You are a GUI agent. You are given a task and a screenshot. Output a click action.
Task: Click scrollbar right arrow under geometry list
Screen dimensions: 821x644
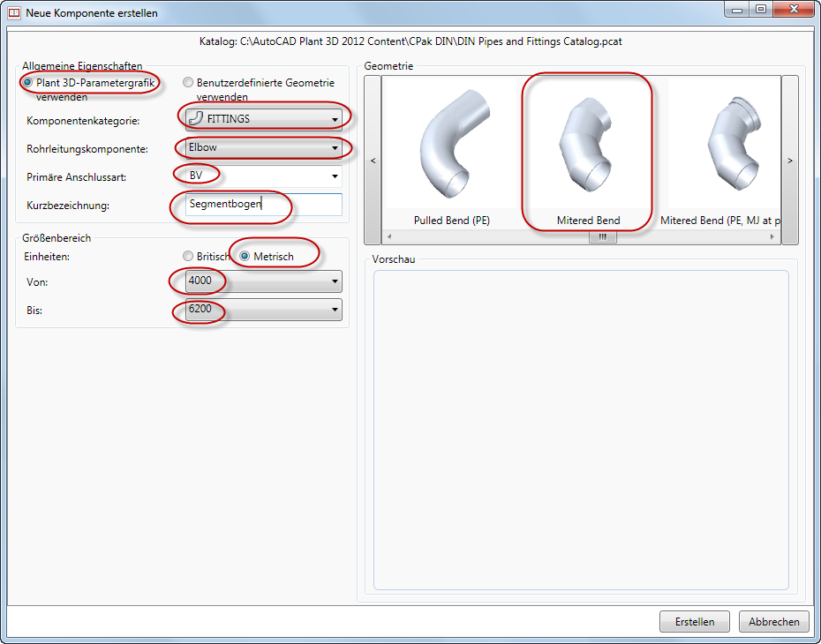(x=772, y=237)
